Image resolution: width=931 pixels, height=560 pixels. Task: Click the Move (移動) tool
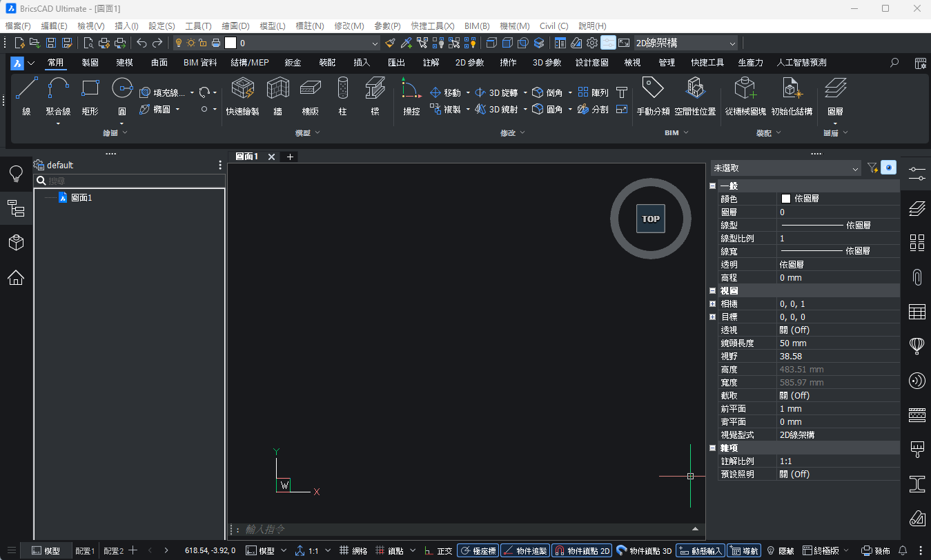pos(445,92)
